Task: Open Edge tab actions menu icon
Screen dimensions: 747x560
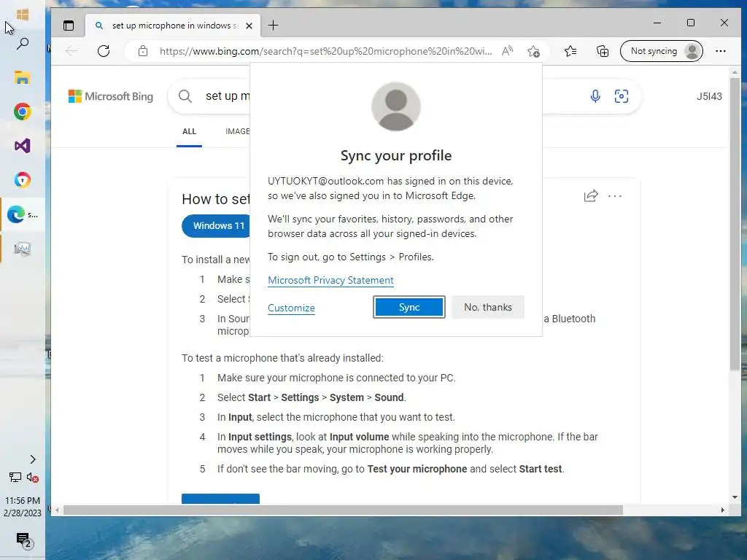Action: click(x=69, y=26)
